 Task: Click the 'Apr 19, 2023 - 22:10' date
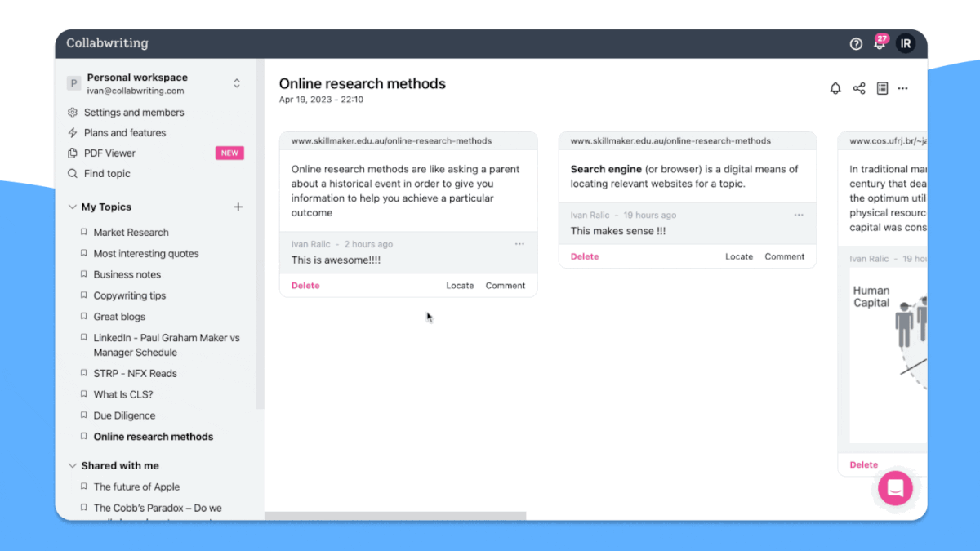pos(321,100)
